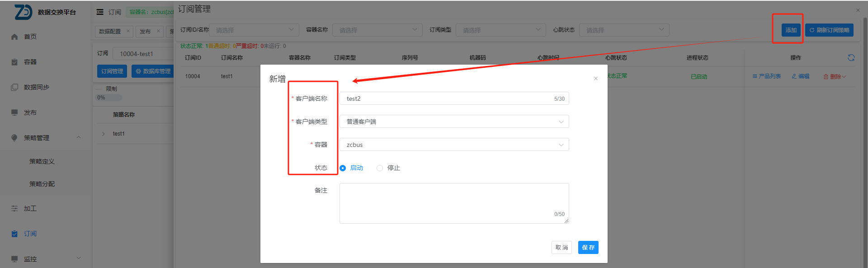Screen dimensions: 868x268
Task: Click the home icon in sidebar
Action: (14, 37)
